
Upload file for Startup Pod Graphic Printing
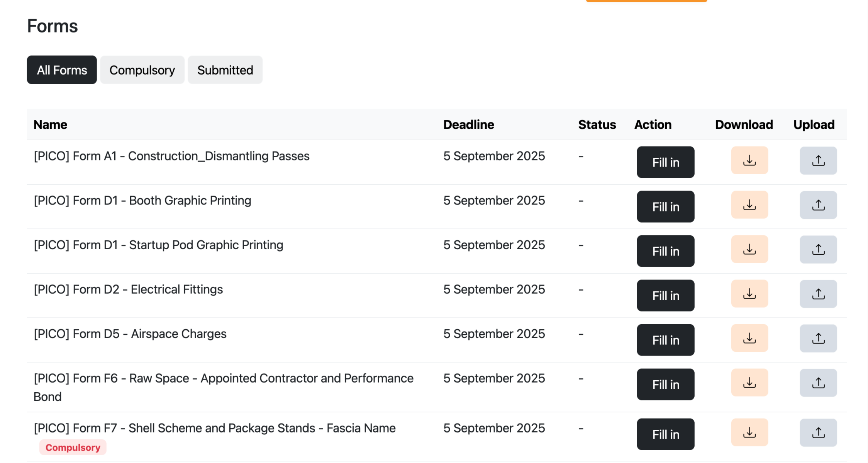tap(818, 249)
